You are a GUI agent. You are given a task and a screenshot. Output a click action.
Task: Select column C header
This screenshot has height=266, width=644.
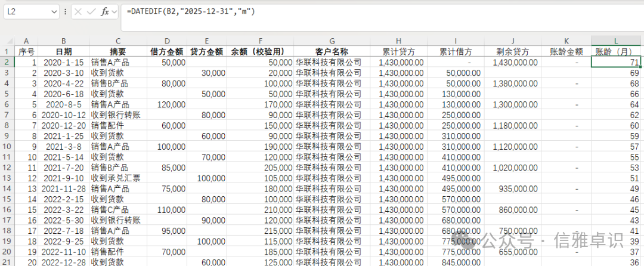118,41
